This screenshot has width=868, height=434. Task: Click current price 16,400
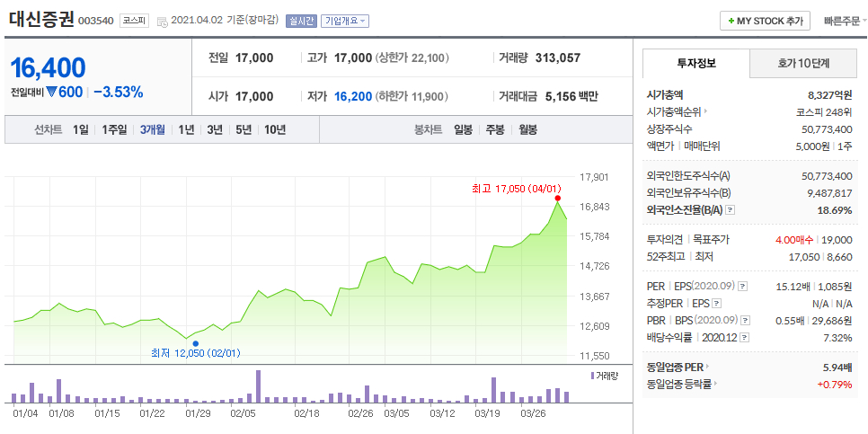pos(49,67)
